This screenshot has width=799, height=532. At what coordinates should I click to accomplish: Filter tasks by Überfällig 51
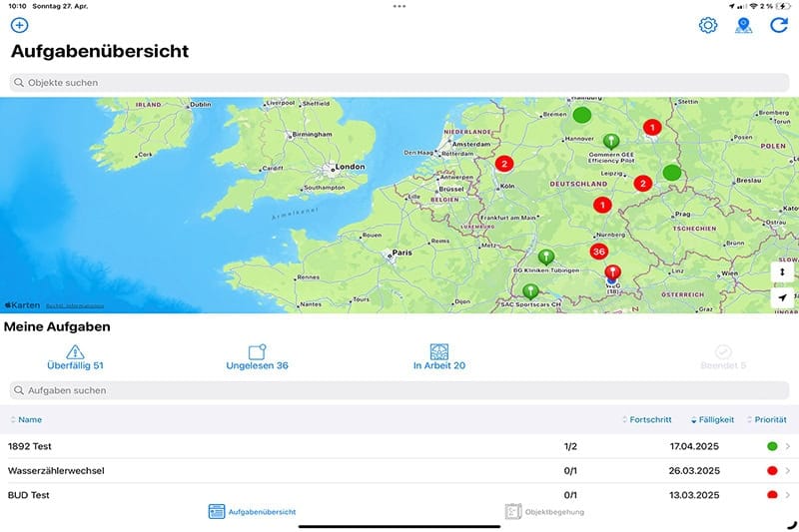click(x=75, y=357)
